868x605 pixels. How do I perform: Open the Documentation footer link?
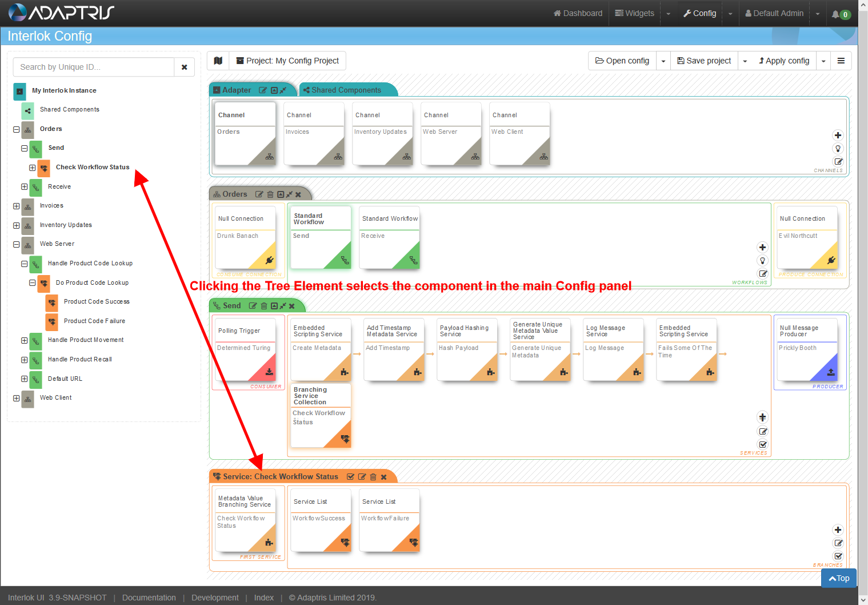pyautogui.click(x=149, y=598)
